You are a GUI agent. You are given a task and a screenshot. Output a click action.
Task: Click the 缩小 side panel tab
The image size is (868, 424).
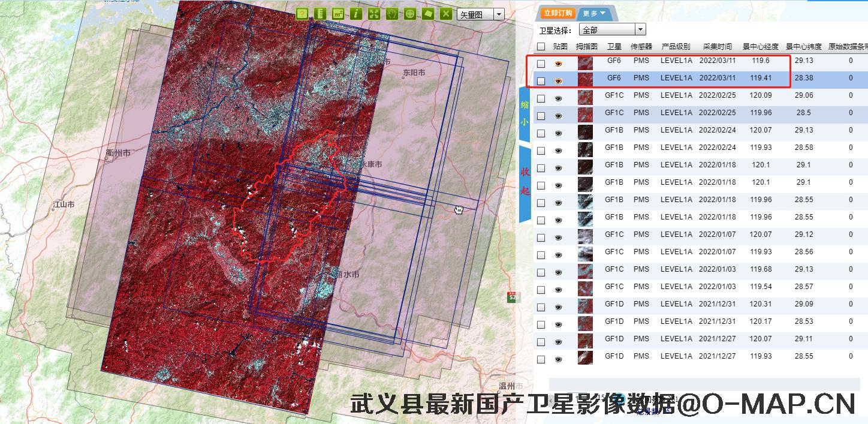coord(525,115)
